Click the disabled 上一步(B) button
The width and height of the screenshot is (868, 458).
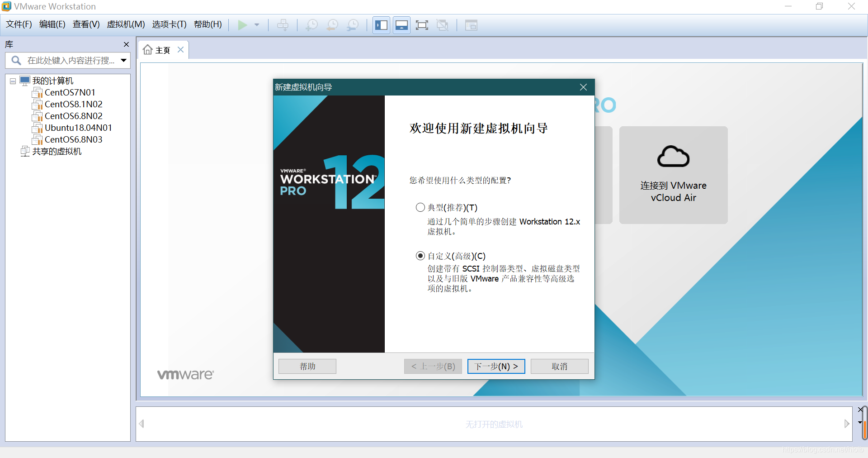pos(433,366)
